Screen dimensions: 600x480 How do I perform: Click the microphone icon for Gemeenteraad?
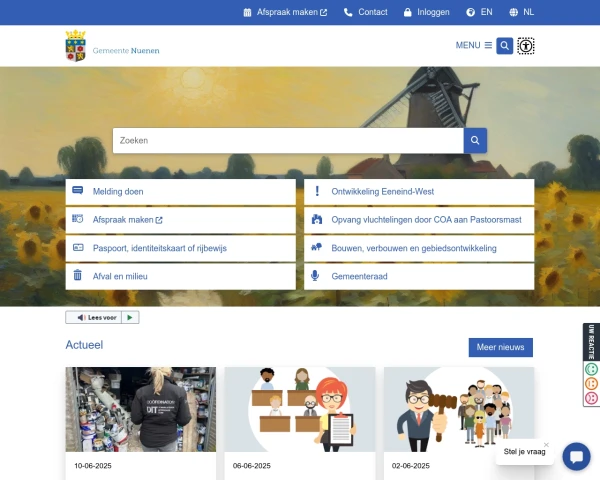[315, 276]
